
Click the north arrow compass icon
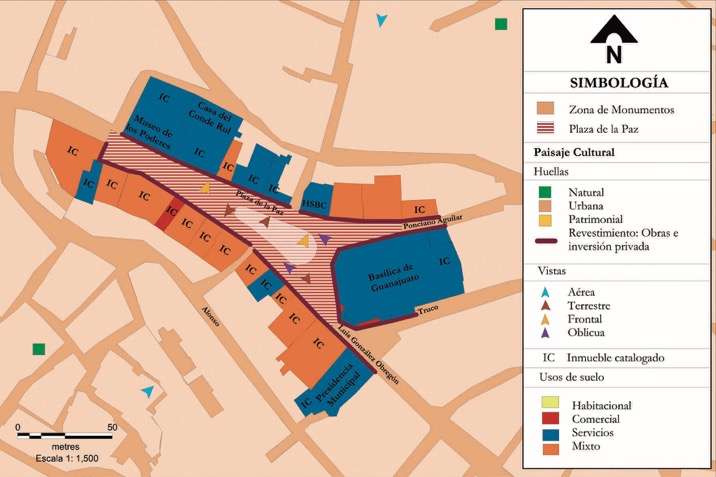[x=613, y=43]
